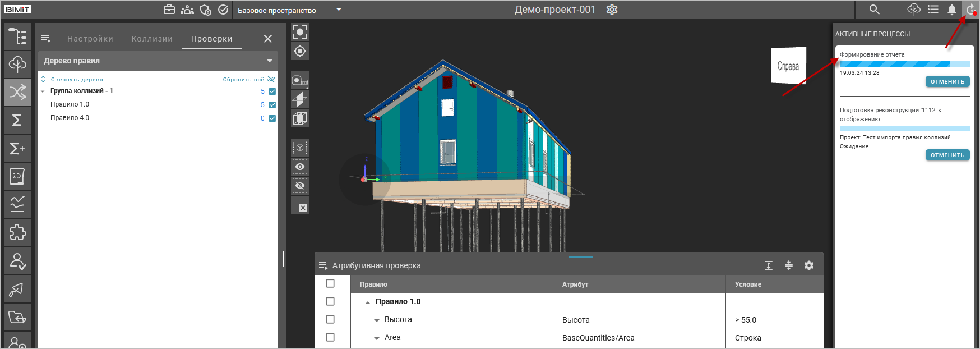980x349 pixels.
Task: Uncheck the Правило 4.0 checkbox
Action: pyautogui.click(x=272, y=118)
